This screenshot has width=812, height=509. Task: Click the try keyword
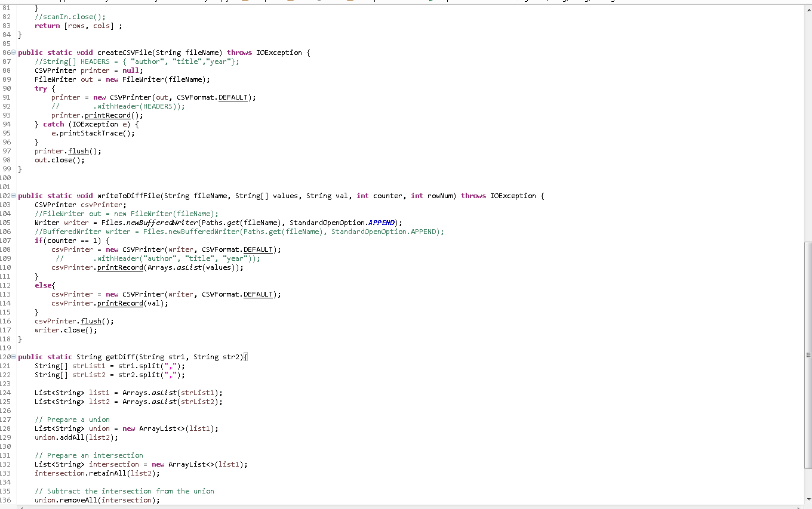coord(41,88)
